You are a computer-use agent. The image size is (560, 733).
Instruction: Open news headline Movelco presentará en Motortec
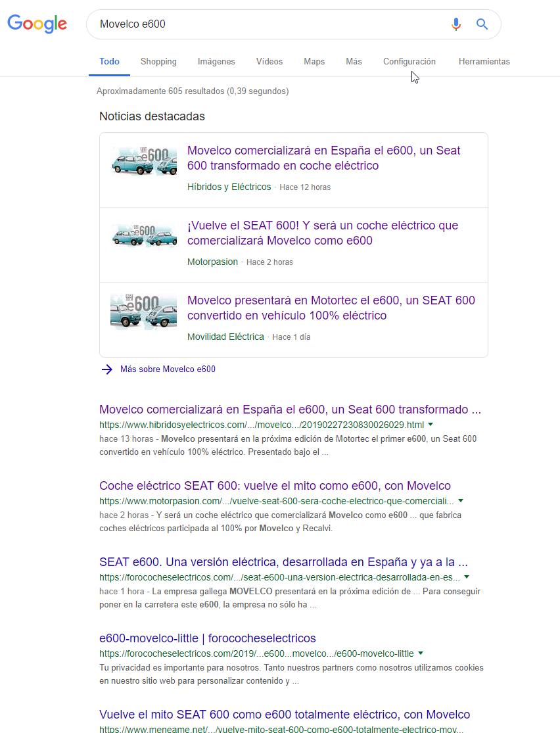331,308
